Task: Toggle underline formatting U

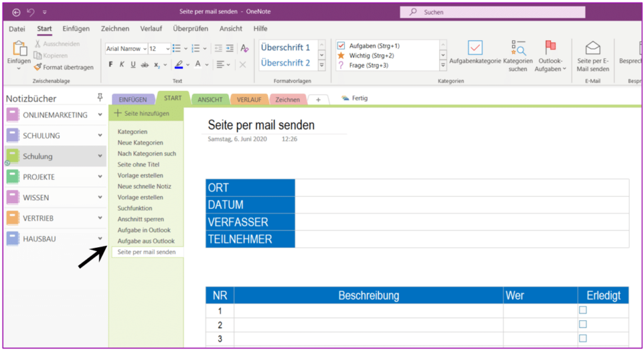Action: [x=133, y=65]
